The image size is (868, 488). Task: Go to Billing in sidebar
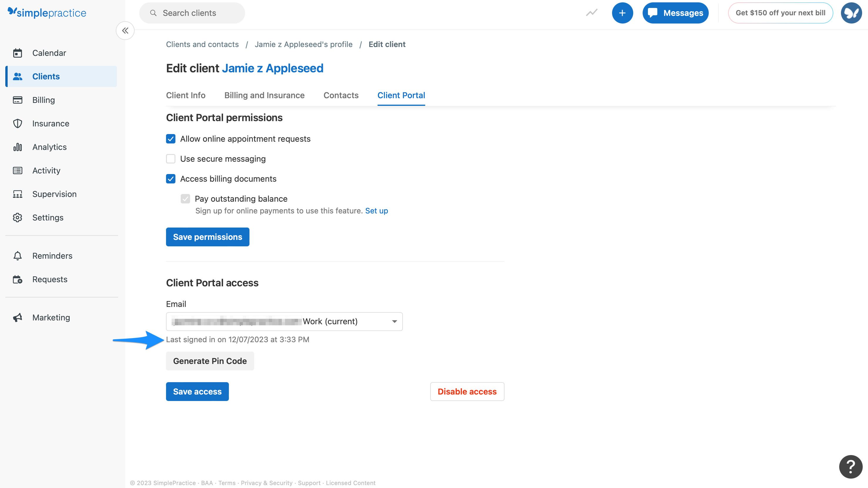(x=61, y=100)
